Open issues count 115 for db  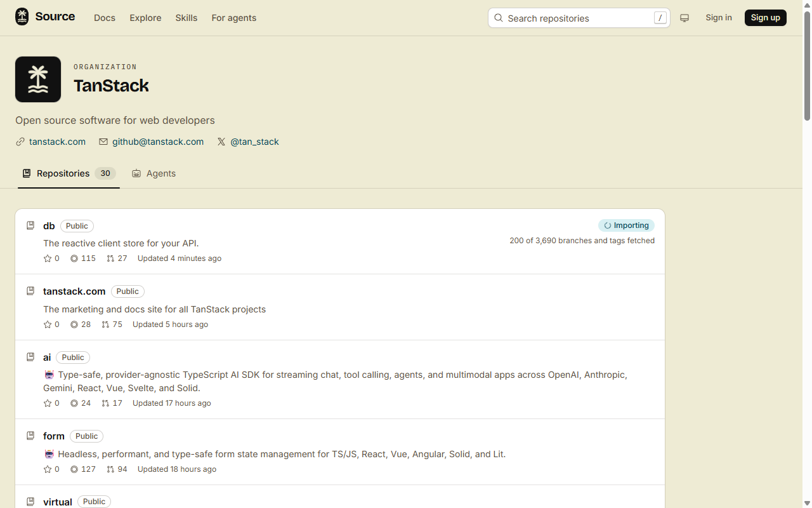[83, 258]
